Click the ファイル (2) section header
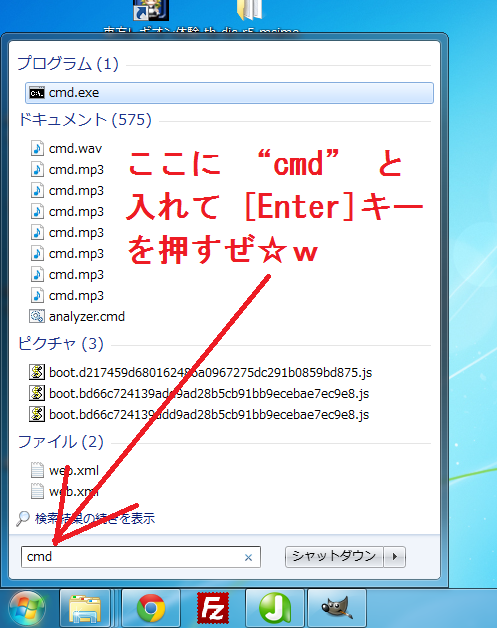Viewport: 497px width, 628px height. point(61,442)
